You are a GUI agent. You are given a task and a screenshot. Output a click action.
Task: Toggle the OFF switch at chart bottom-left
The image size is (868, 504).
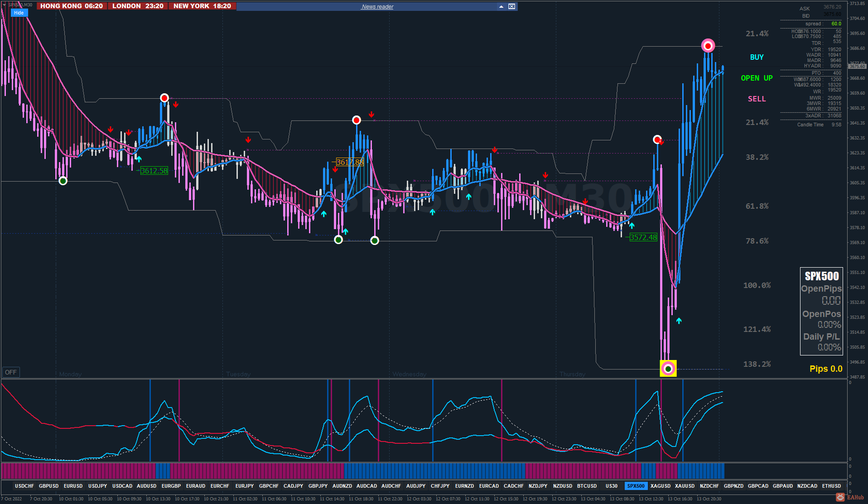point(11,372)
